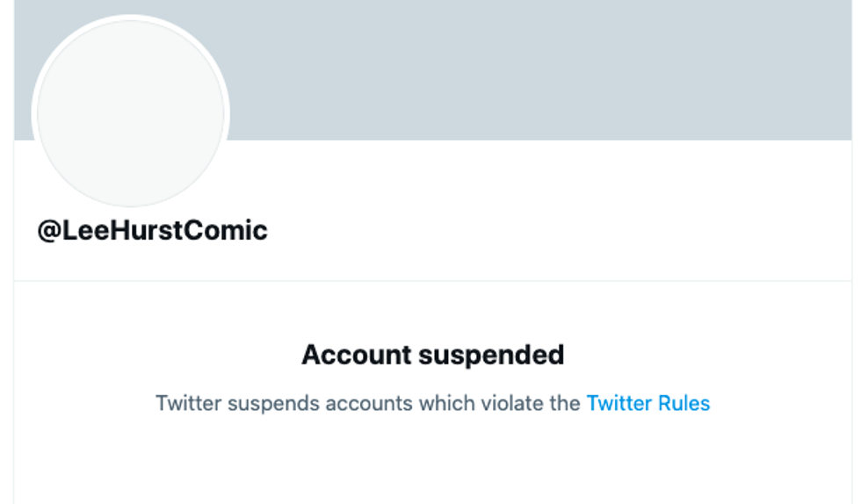Click the white border ring around the avatar
Viewport: 861px width, 504px height.
(x=34, y=114)
